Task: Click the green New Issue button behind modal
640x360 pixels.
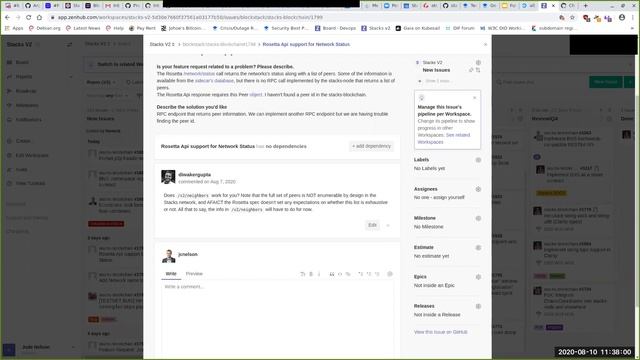Action: 606,82
